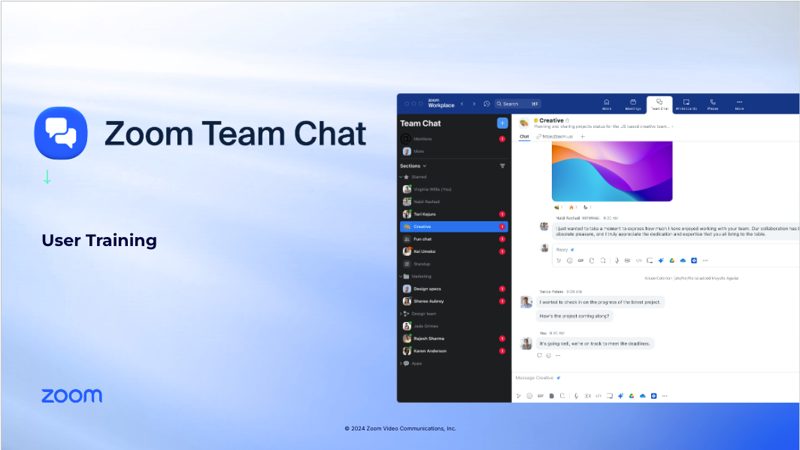Select the Team Chat tab

point(659,105)
